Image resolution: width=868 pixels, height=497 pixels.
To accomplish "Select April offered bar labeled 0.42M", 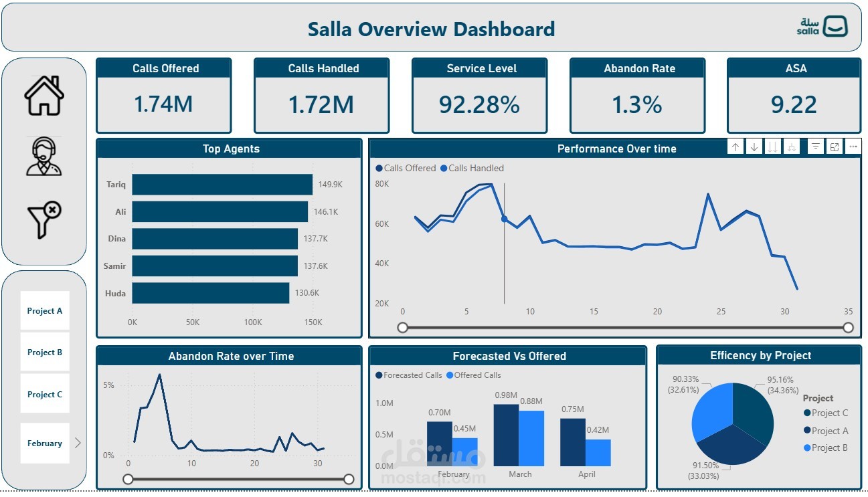I will (x=598, y=453).
